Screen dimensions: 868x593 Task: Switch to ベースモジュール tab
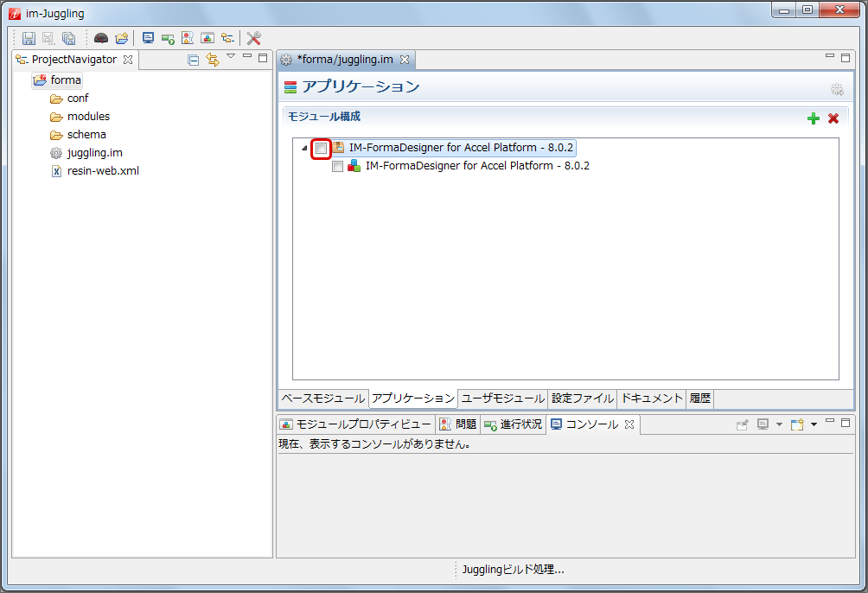322,399
